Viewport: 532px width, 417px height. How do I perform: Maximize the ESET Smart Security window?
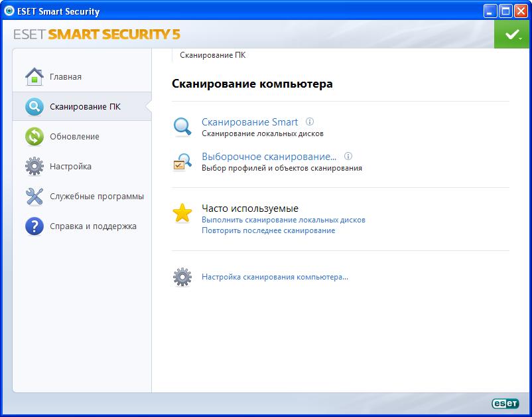pyautogui.click(x=505, y=12)
